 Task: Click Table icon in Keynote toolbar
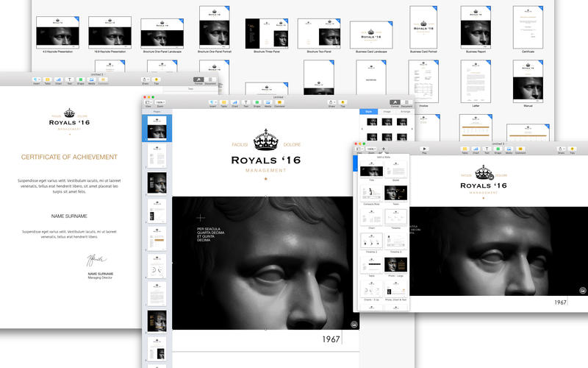tap(465, 149)
